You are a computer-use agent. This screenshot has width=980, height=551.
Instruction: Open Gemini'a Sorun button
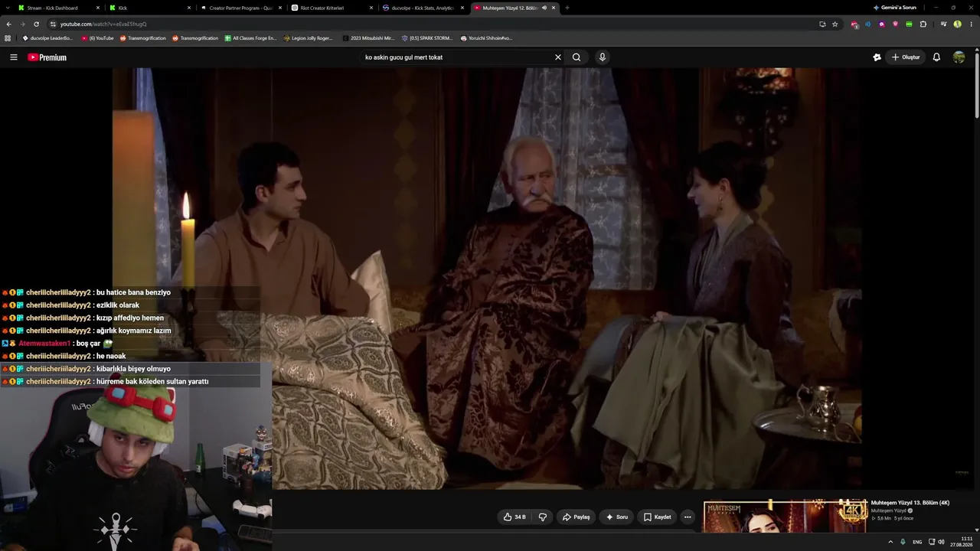(x=894, y=8)
